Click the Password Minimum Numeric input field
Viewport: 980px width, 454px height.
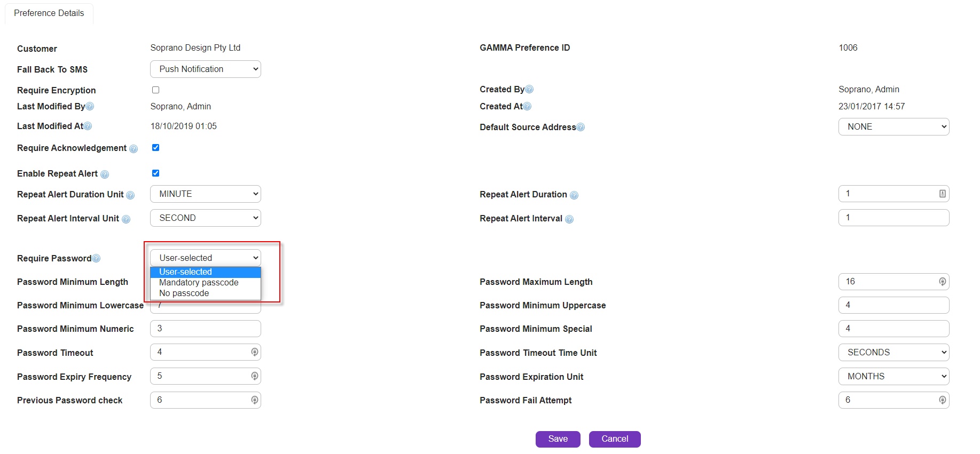point(206,329)
